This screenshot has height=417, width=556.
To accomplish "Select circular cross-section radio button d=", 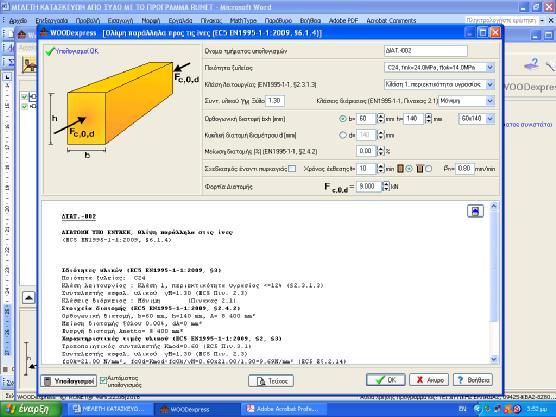I will (343, 135).
